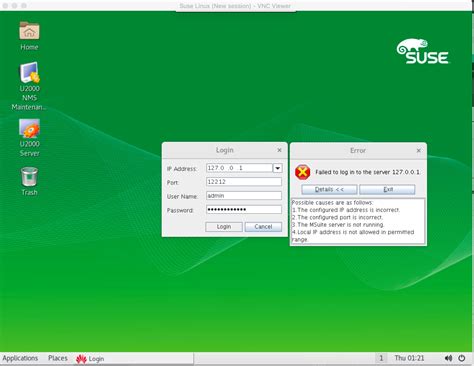474x366 pixels.
Task: Click the Exit button in Error dialog
Action: pos(387,189)
